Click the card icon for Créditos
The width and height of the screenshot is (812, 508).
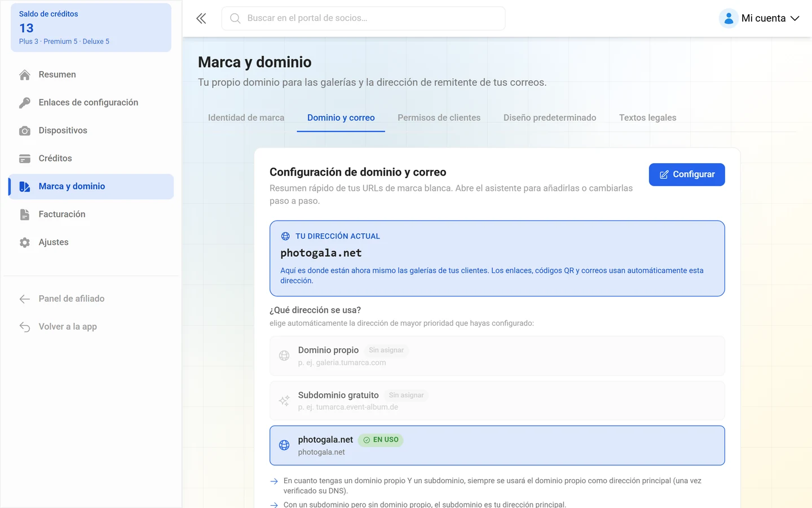point(25,159)
